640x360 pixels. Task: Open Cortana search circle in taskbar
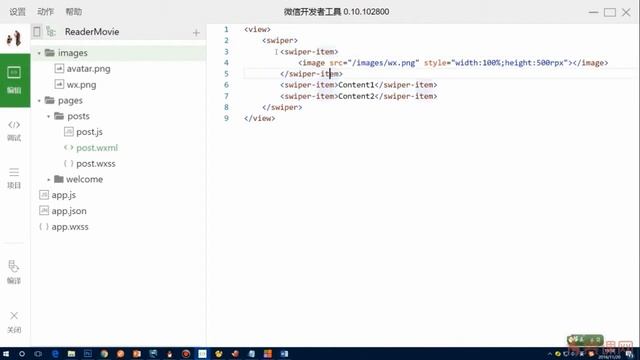(22, 354)
